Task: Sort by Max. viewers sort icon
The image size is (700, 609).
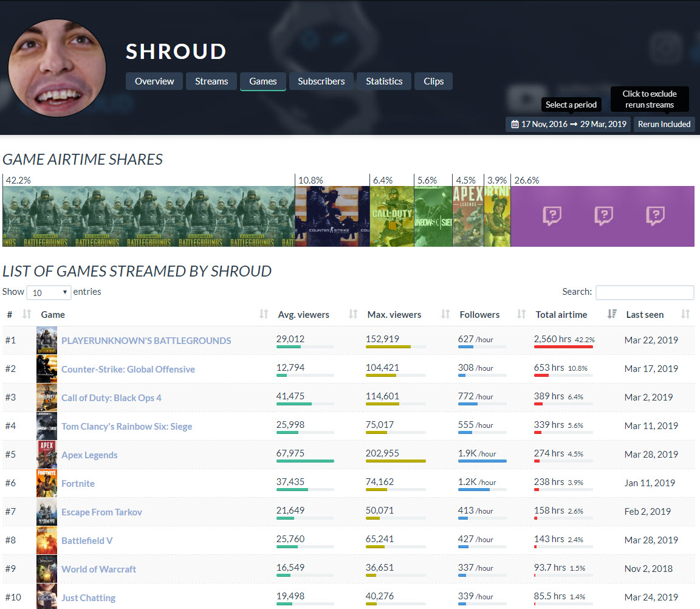Action: tap(445, 314)
